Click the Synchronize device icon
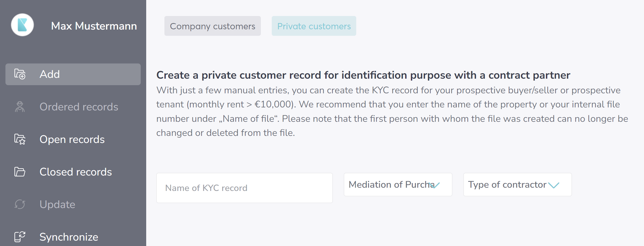644x246 pixels. click(x=20, y=237)
